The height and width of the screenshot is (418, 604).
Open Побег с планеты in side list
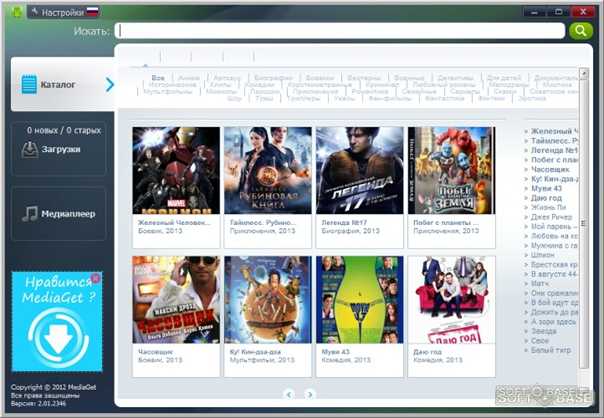coord(554,159)
